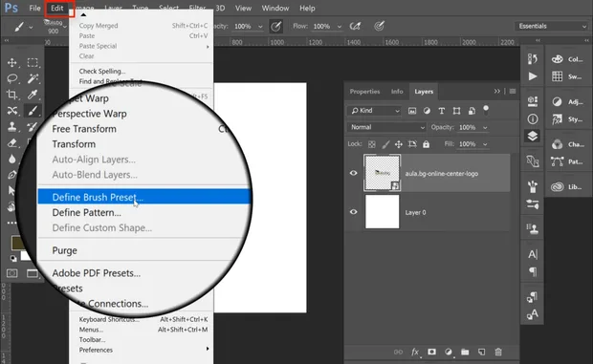The image size is (593, 364).
Task: Select the Path Selection arrow tool
Action: tap(11, 191)
